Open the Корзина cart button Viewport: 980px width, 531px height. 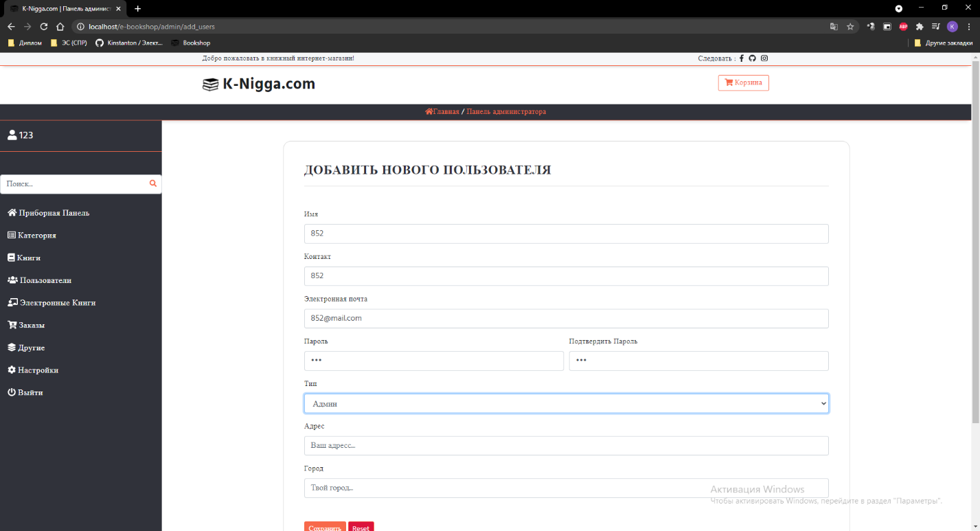click(744, 82)
